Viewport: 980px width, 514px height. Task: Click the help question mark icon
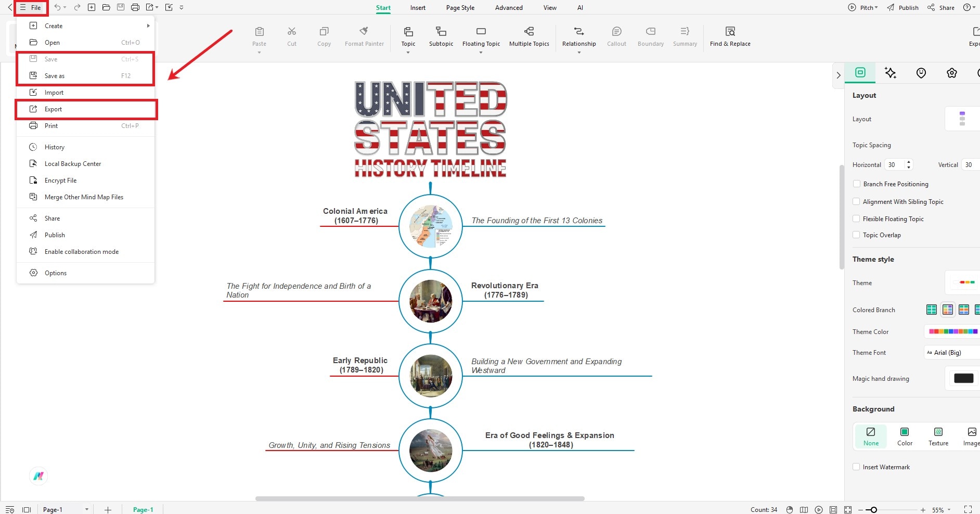coord(967,7)
